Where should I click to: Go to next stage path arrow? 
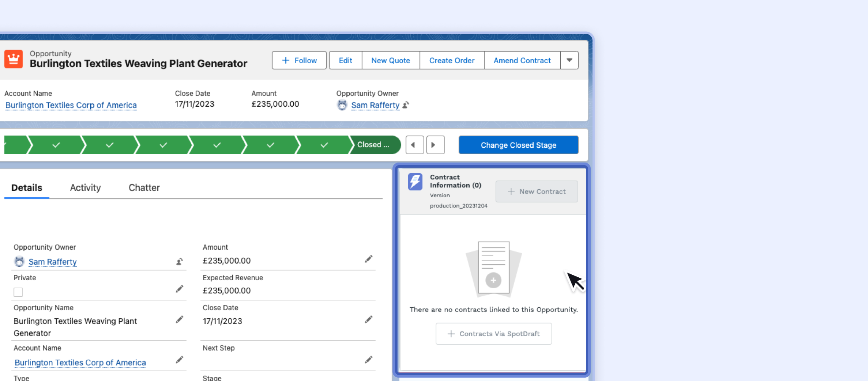click(x=435, y=145)
